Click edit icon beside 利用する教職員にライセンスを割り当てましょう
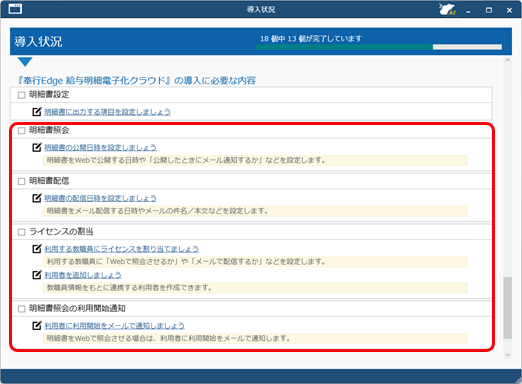Screen dimensions: 522x384 [37, 249]
